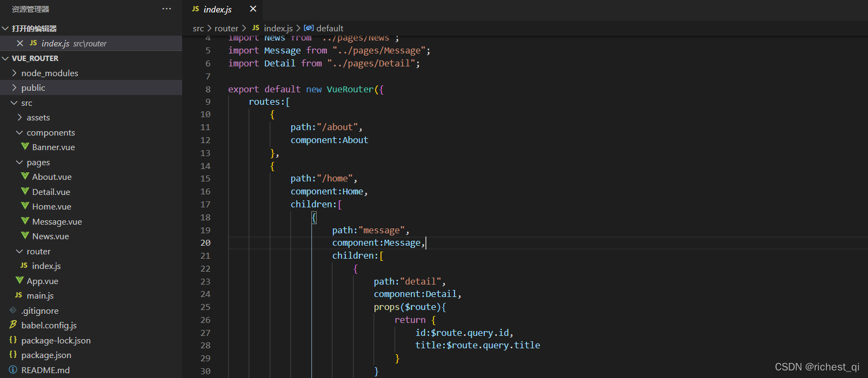Image resolution: width=868 pixels, height=378 pixels.
Task: Close the index.js editor tab
Action: [253, 9]
